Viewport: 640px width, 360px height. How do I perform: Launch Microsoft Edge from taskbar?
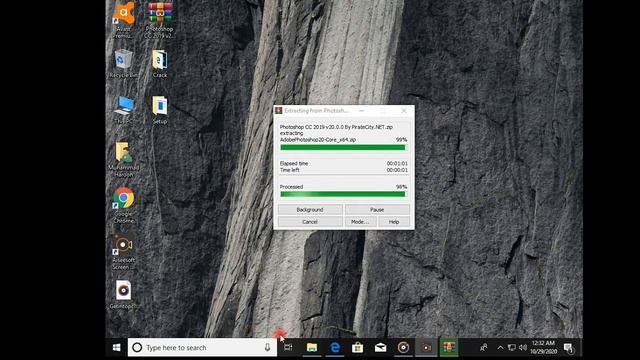tap(335, 347)
